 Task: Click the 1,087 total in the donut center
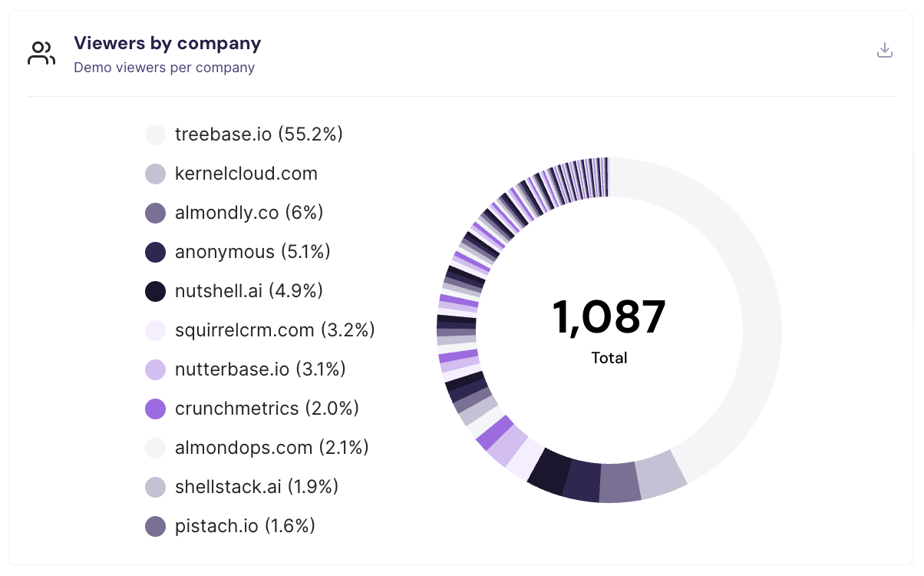[608, 316]
